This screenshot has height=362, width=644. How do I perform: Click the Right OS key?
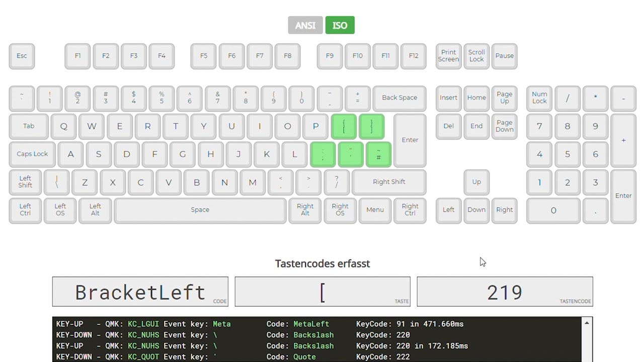coord(340,210)
